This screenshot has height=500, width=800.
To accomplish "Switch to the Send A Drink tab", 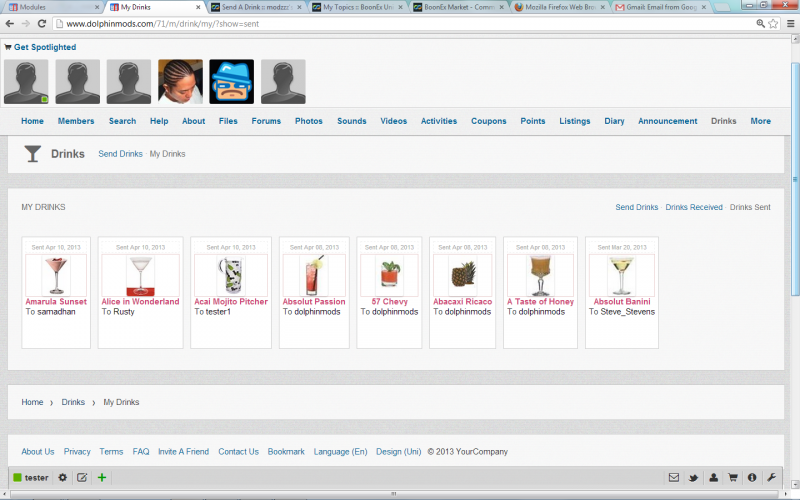I will (x=257, y=7).
